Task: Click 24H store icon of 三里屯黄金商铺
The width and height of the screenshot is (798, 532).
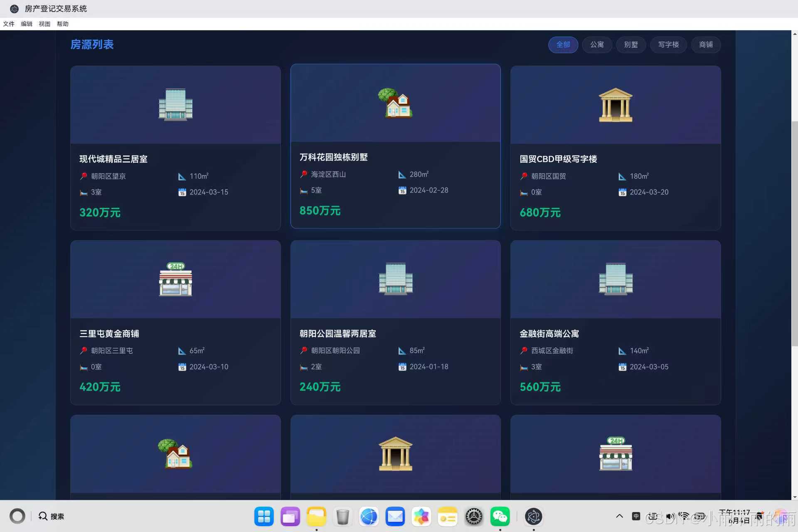Action: coord(175,279)
